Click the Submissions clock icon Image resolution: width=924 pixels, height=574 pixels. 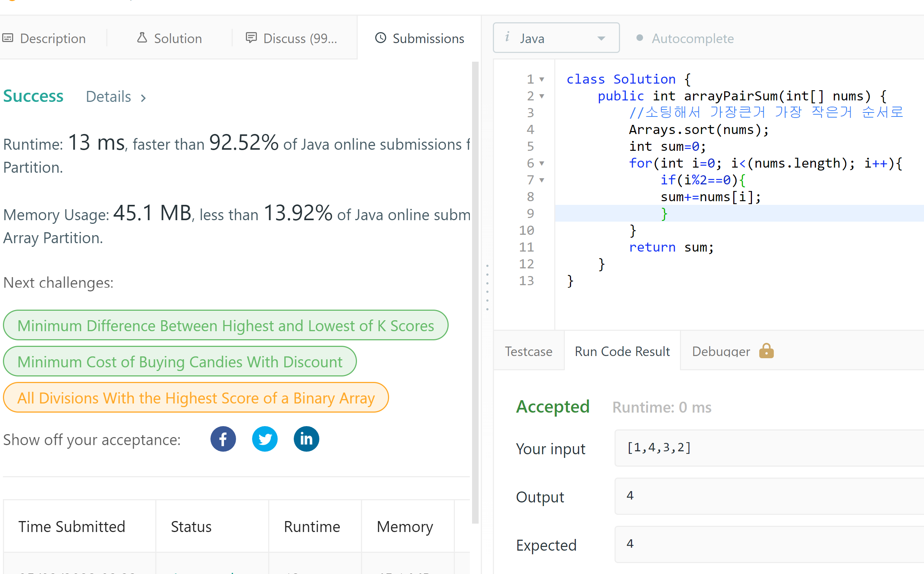pos(381,38)
